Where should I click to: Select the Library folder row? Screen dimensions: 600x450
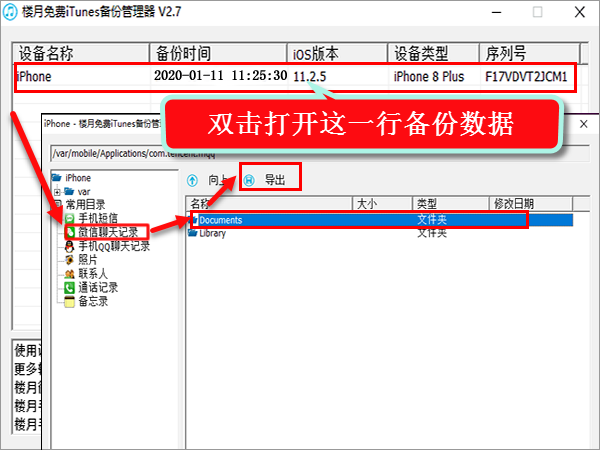tap(381, 233)
